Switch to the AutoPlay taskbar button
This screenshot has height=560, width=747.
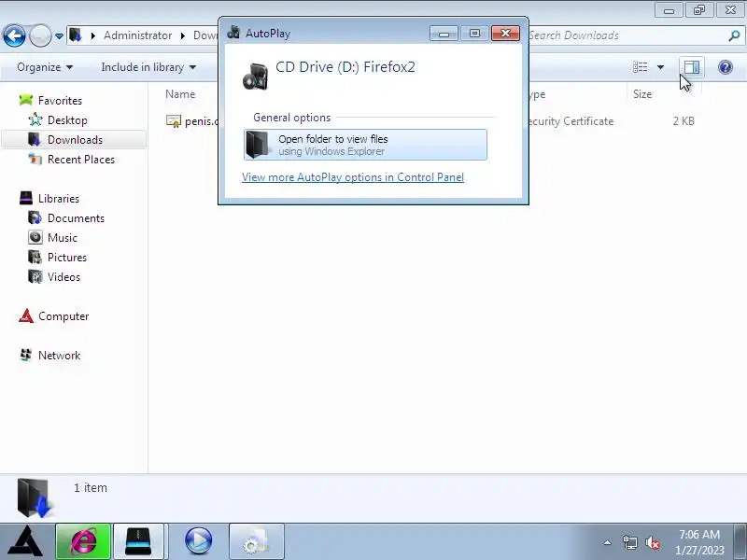click(256, 541)
